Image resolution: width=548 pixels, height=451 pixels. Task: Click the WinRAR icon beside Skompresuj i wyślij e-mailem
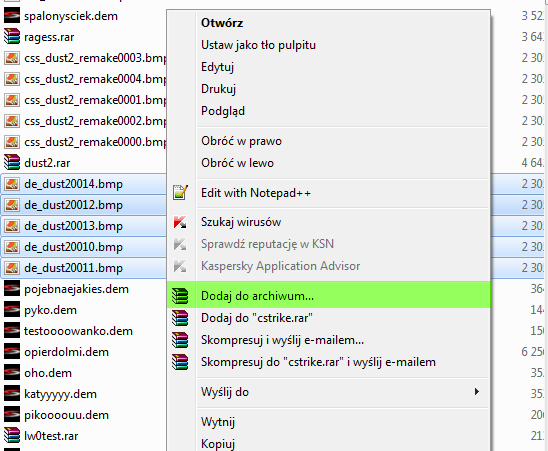[180, 340]
